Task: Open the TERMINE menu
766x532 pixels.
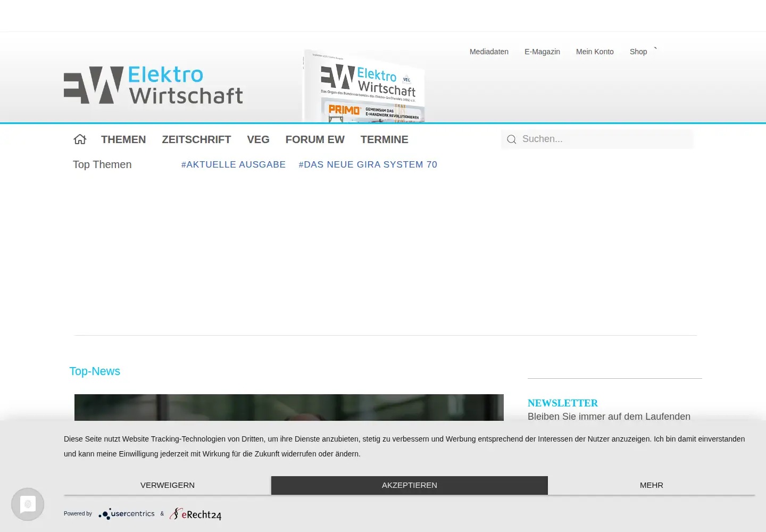Action: pyautogui.click(x=385, y=139)
